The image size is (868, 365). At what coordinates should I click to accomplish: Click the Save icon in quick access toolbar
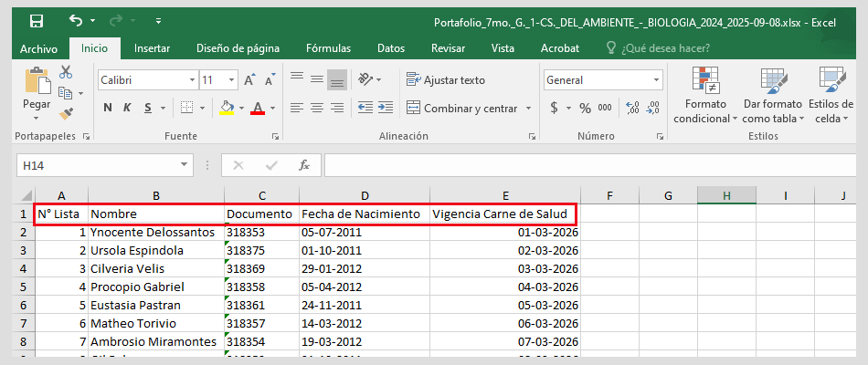coord(37,21)
